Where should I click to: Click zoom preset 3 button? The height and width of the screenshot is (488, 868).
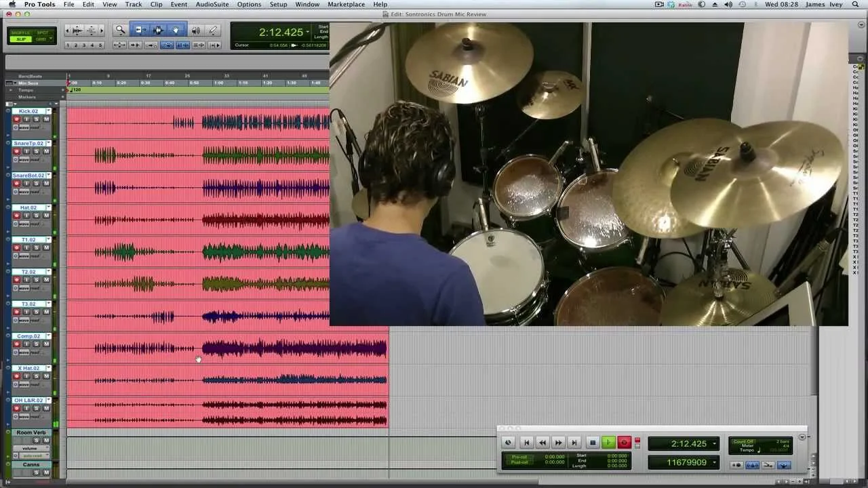(x=83, y=44)
